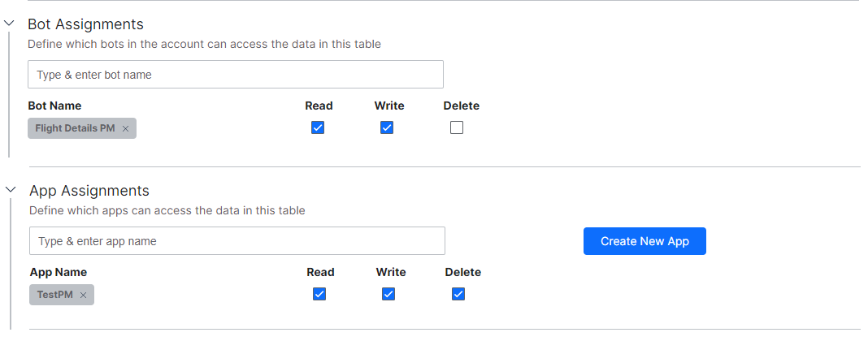The image size is (868, 341).
Task: Click the Bot Assignments section title
Action: tap(85, 24)
